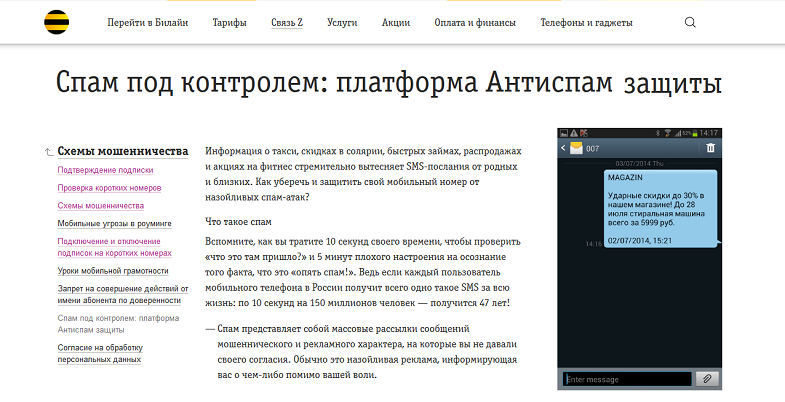
Task: Click the Что такое спам subheading
Action: coord(238,221)
